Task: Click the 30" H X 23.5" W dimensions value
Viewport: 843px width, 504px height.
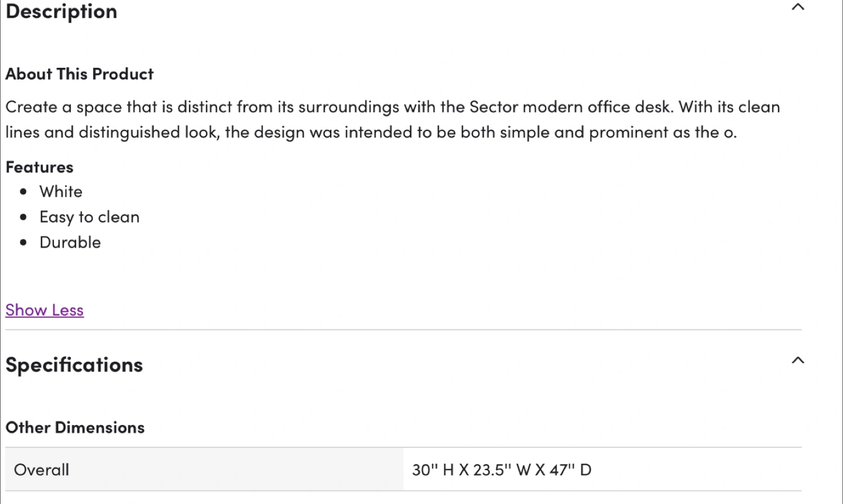Action: point(502,469)
